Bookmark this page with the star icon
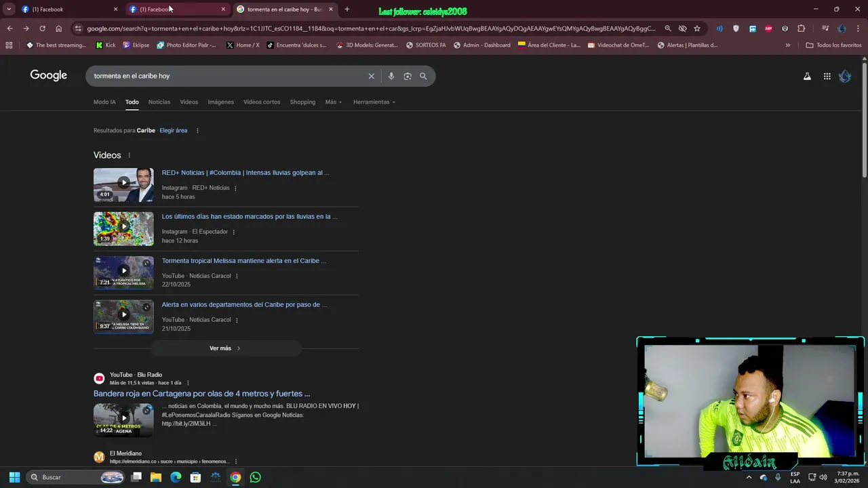Screen dimensions: 868x488 696,28
